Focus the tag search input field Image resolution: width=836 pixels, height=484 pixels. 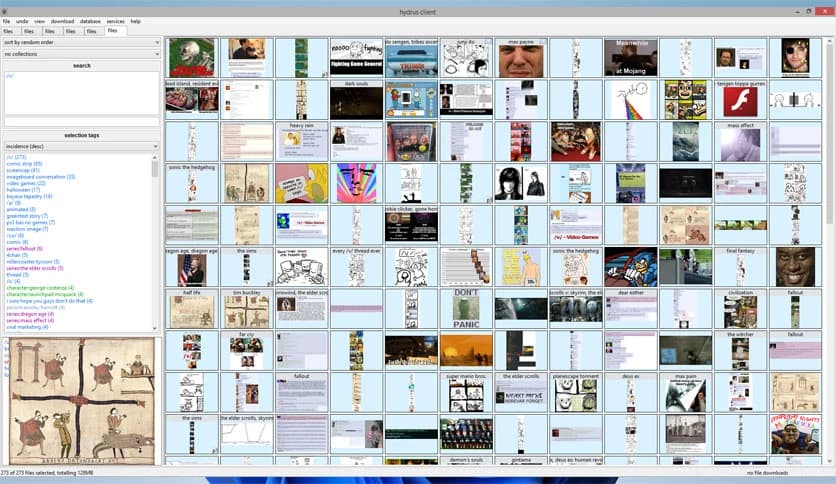82,122
